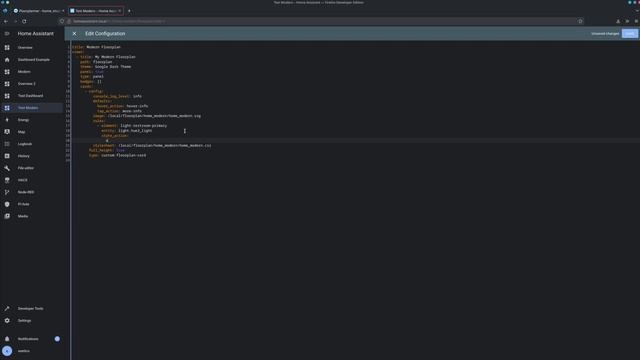Click the state_action line
640x360 pixels.
tap(115, 136)
